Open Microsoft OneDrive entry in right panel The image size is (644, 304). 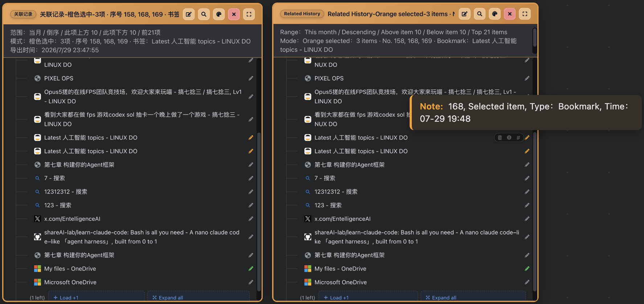tap(341, 282)
